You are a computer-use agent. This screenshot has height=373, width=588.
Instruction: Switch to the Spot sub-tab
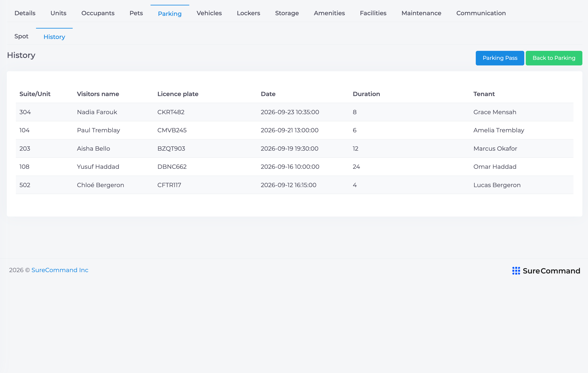click(x=21, y=36)
